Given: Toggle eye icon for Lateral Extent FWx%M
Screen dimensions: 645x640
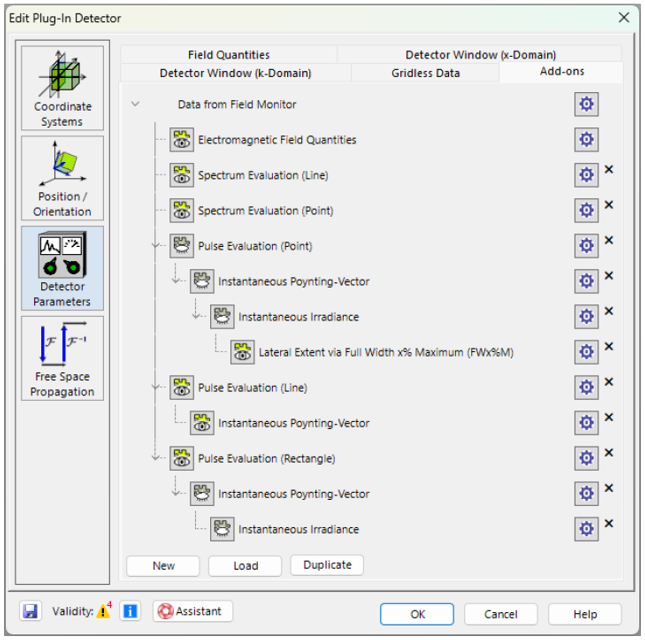Looking at the screenshot, I should [x=242, y=352].
